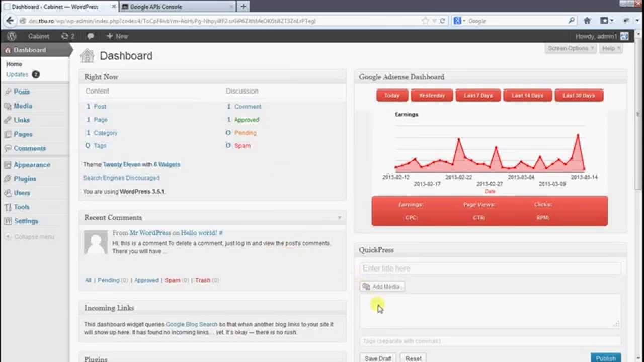Collapse the Recent Comments widget arrow
644x362 pixels.
(x=340, y=218)
